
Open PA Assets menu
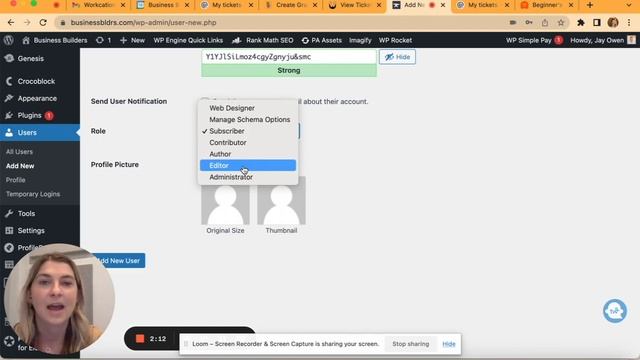click(x=322, y=40)
